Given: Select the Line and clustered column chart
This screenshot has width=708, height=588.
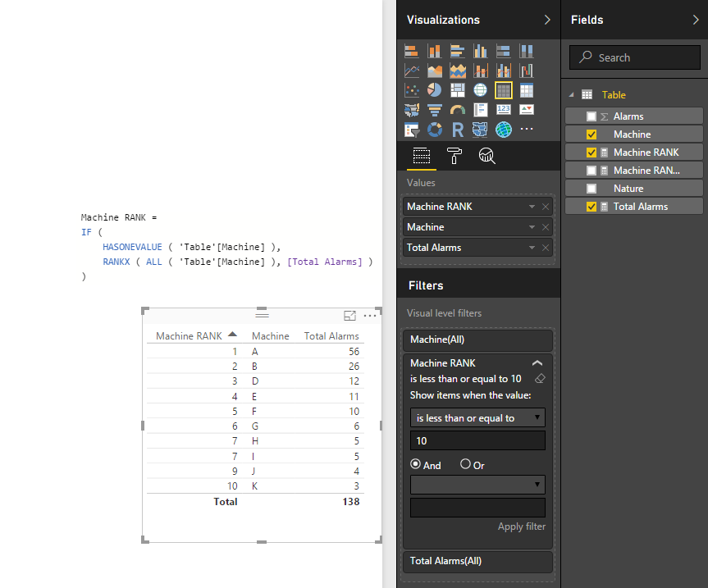Looking at the screenshot, I should pos(504,71).
